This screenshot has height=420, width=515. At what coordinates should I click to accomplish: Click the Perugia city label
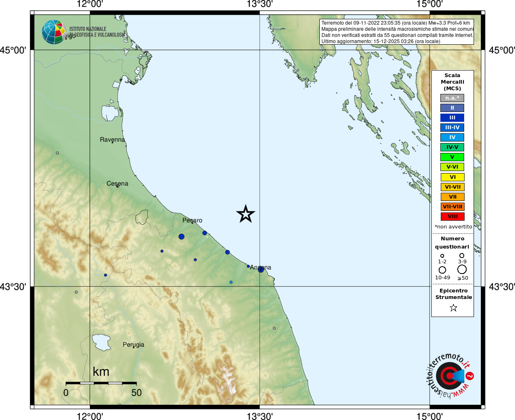[x=134, y=345]
